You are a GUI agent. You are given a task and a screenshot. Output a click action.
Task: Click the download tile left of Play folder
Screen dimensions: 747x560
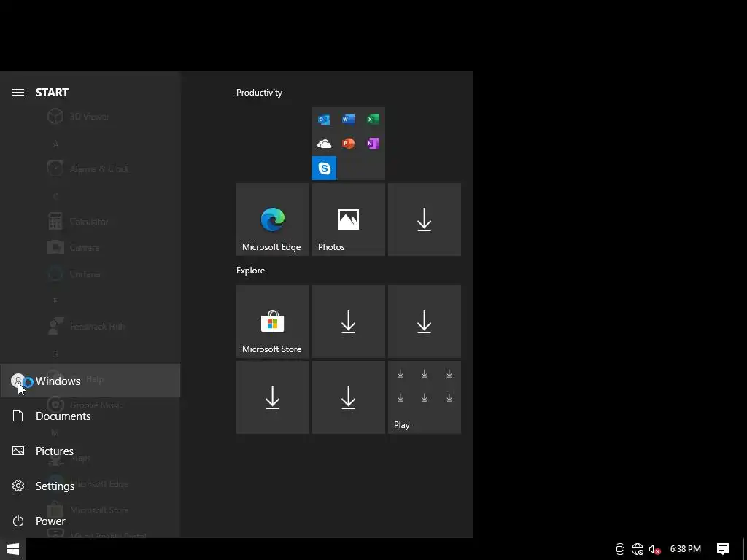tap(348, 397)
